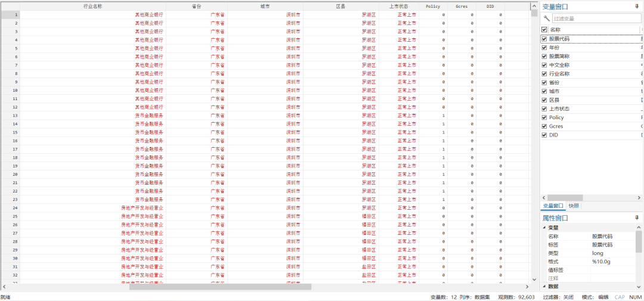Click the 深圳市 cell in row 20
644x301 pixels.
pos(265,174)
